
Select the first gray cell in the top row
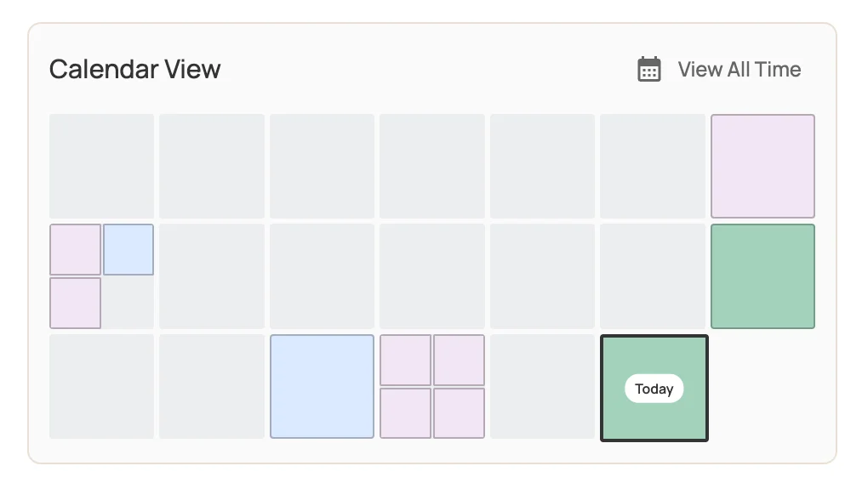point(101,166)
